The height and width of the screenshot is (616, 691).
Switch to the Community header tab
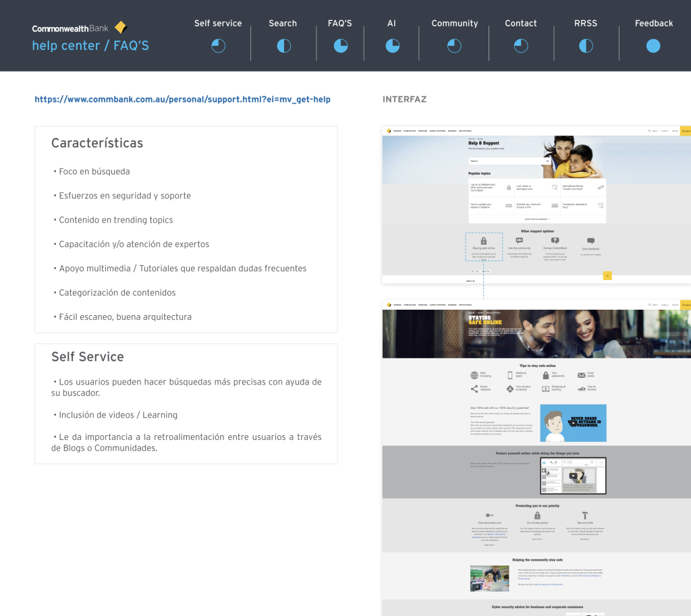[454, 24]
